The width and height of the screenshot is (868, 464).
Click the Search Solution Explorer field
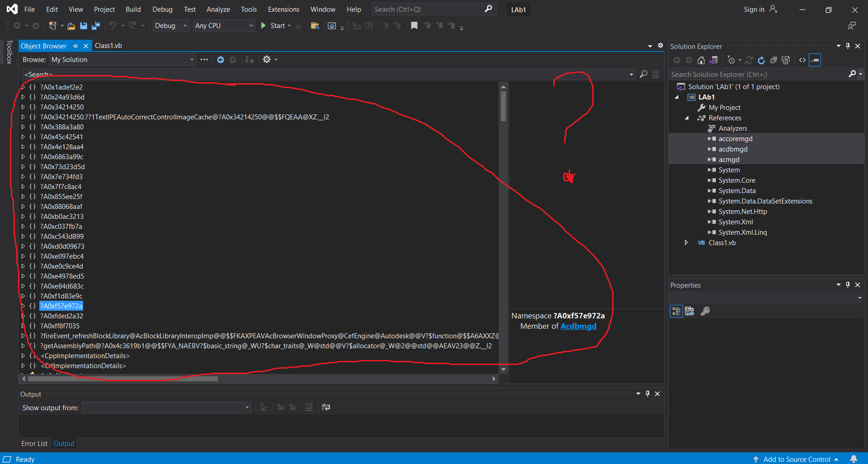click(759, 75)
